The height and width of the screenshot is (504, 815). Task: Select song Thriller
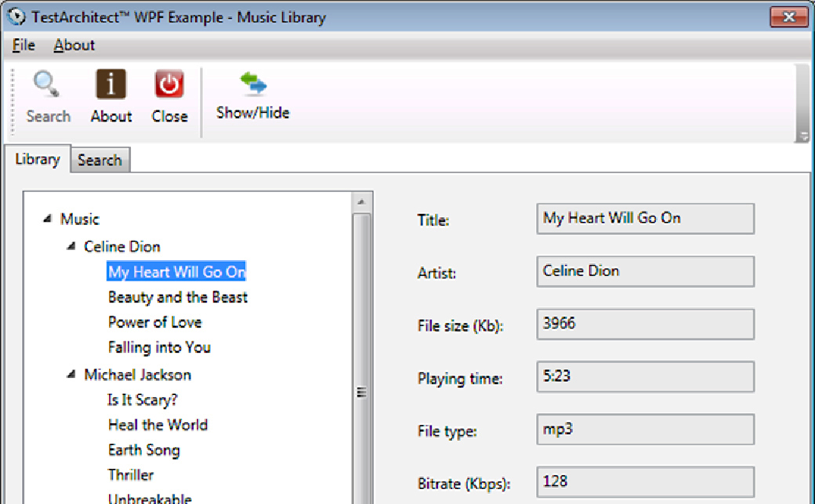click(131, 474)
